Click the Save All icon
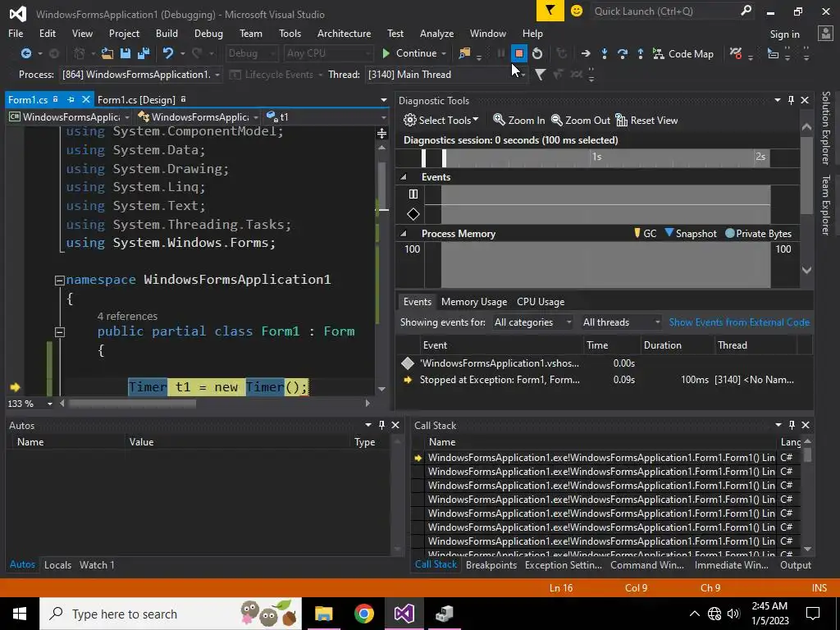The height and width of the screenshot is (630, 840). coord(144,53)
